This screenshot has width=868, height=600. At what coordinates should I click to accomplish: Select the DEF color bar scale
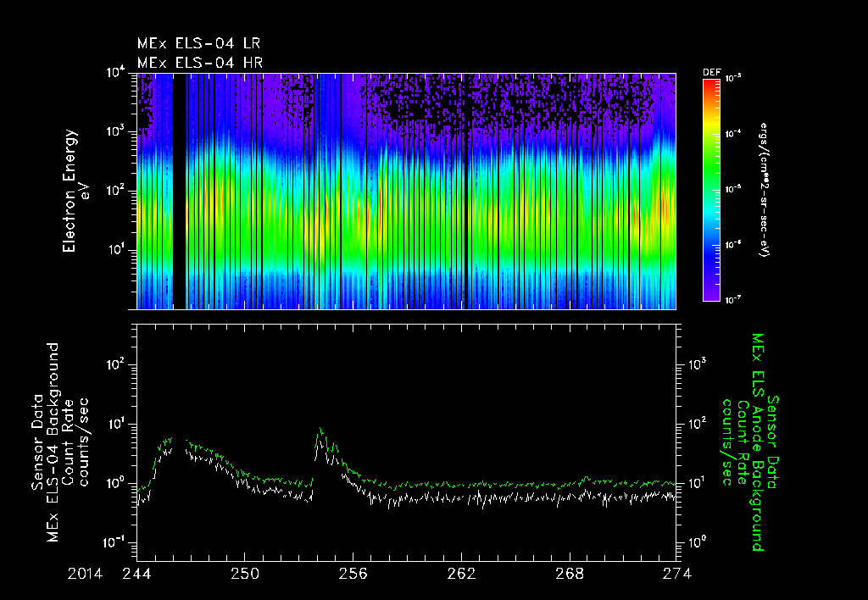coord(711,190)
